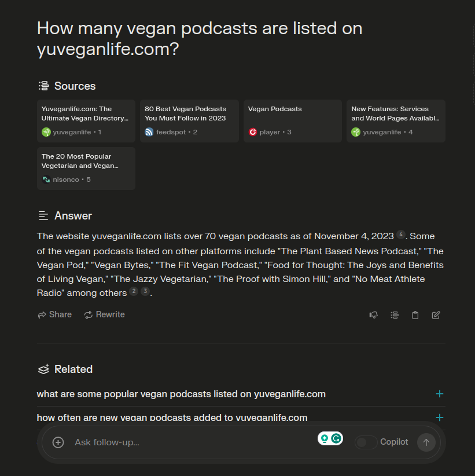Open the yuveganlife Ultimate Vegan Directory source
Viewport: 475px width, 476px height.
click(x=86, y=121)
